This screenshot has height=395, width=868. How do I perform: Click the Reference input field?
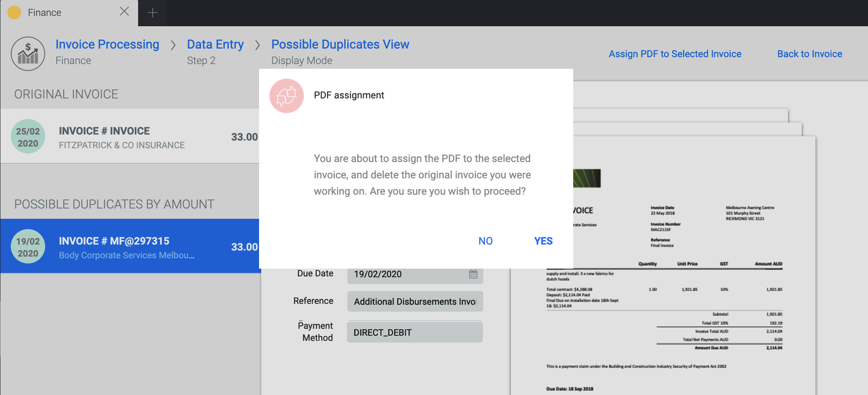[415, 301]
